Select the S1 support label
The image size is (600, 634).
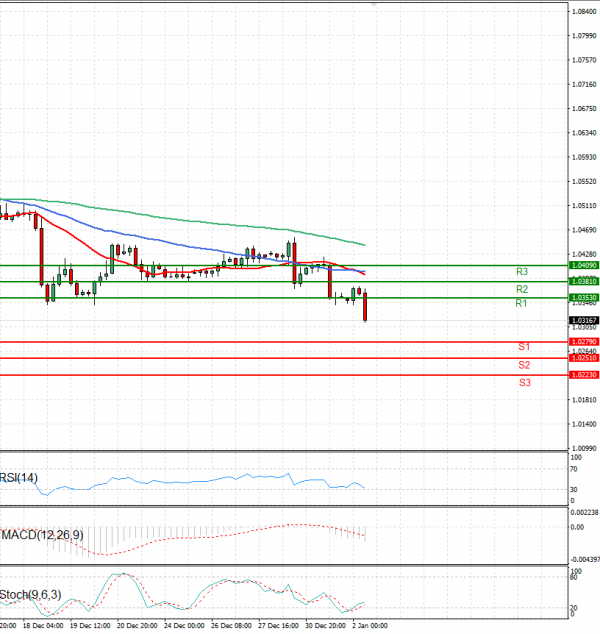click(524, 346)
